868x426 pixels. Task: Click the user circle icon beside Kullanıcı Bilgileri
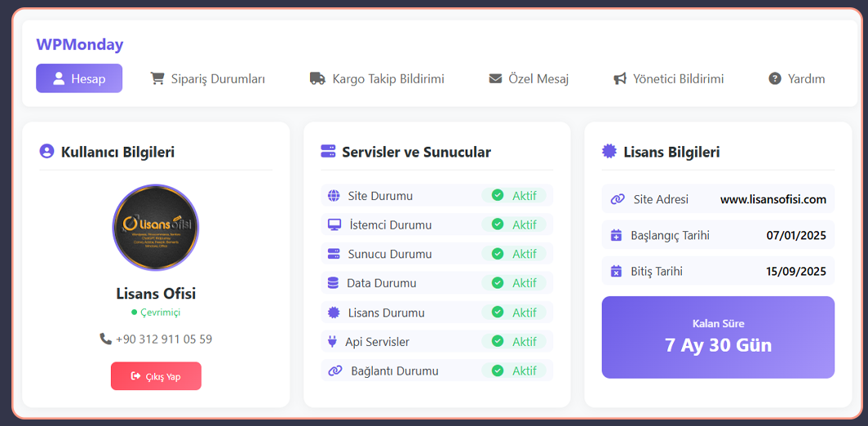click(46, 151)
